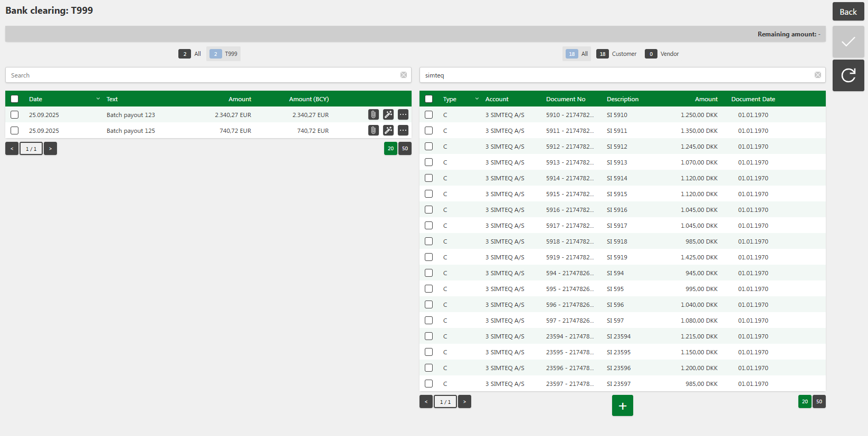Click the left Search input field
The width and height of the screenshot is (868, 436).
click(x=203, y=75)
